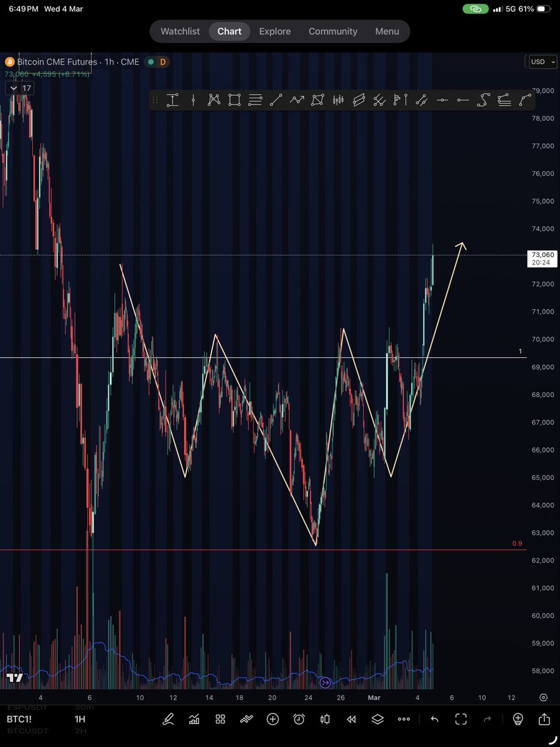Select the vertical line drawing tool
The width and height of the screenshot is (560, 747).
(x=194, y=100)
